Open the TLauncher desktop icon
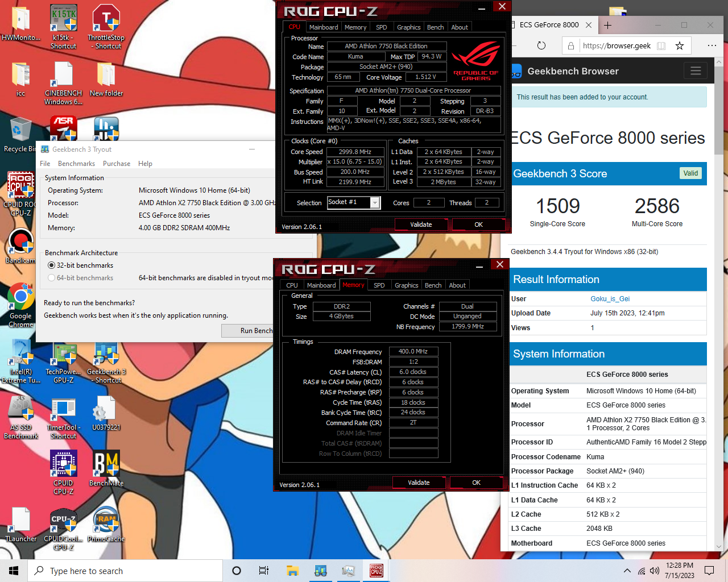Image resolution: width=728 pixels, height=582 pixels. 21,524
